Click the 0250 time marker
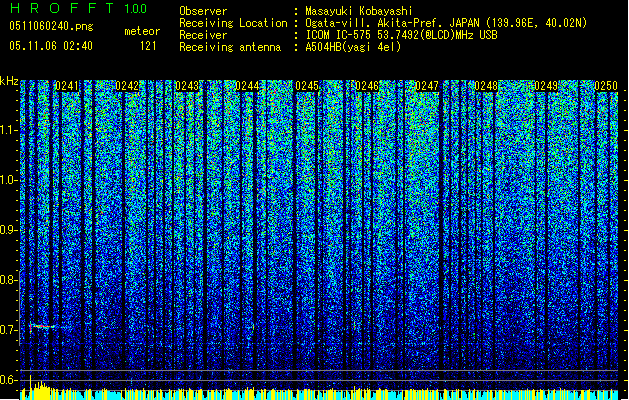 pos(606,86)
